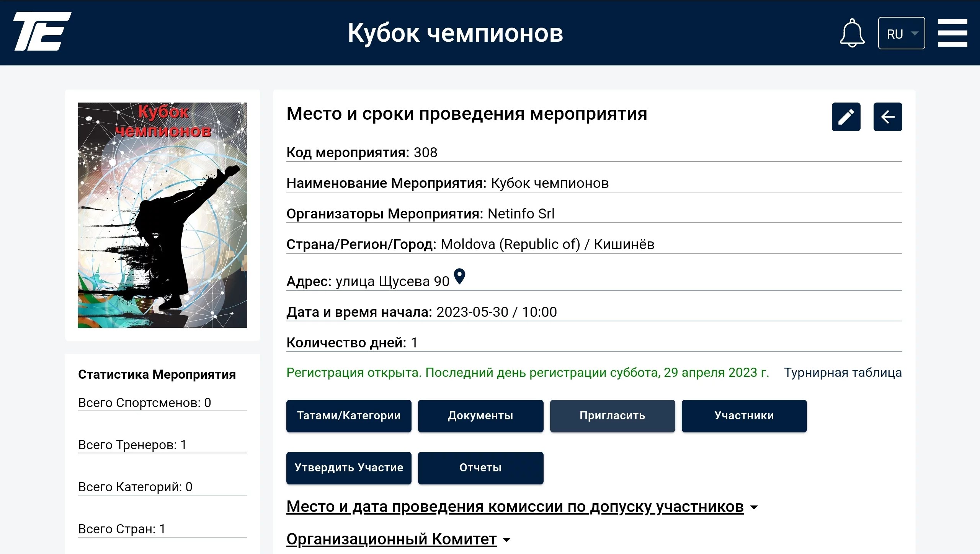Viewport: 980px width, 554px height.
Task: Click the Пригласить button
Action: click(612, 416)
